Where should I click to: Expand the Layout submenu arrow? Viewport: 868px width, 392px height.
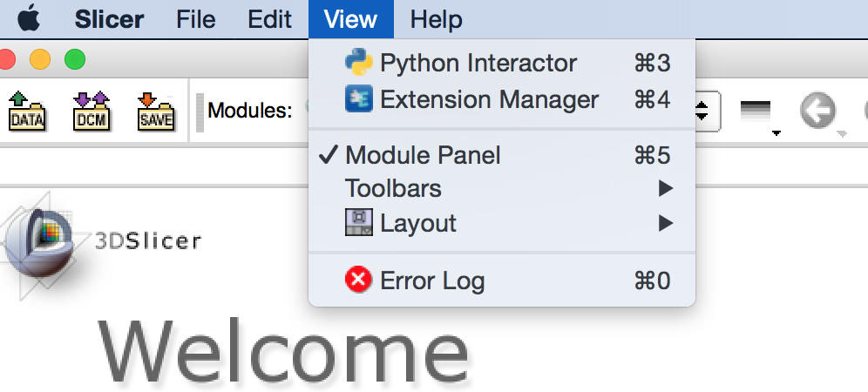coord(666,223)
